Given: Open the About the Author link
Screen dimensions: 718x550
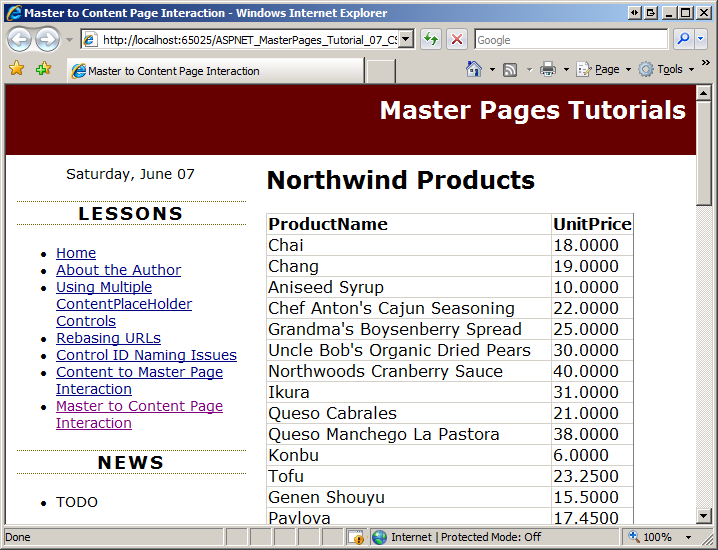Looking at the screenshot, I should pyautogui.click(x=119, y=270).
